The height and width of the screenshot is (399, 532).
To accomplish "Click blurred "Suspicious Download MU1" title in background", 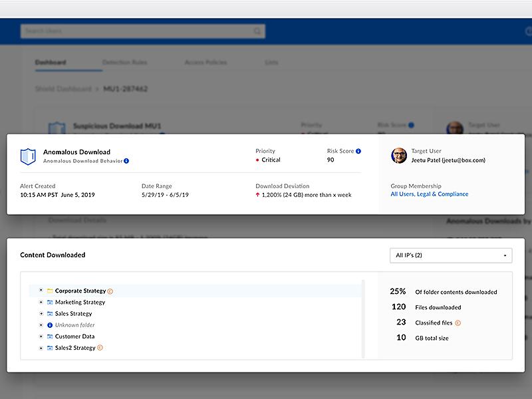I will 117,126.
